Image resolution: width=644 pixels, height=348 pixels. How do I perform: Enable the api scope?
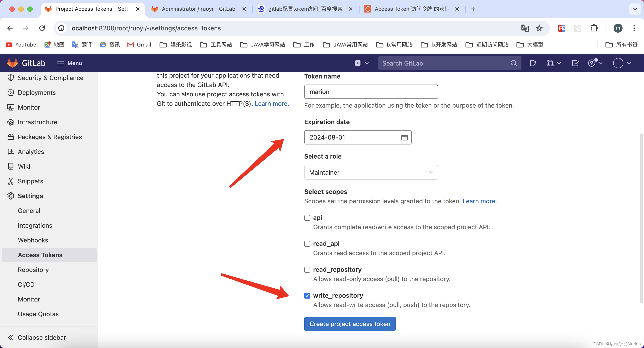click(x=307, y=217)
